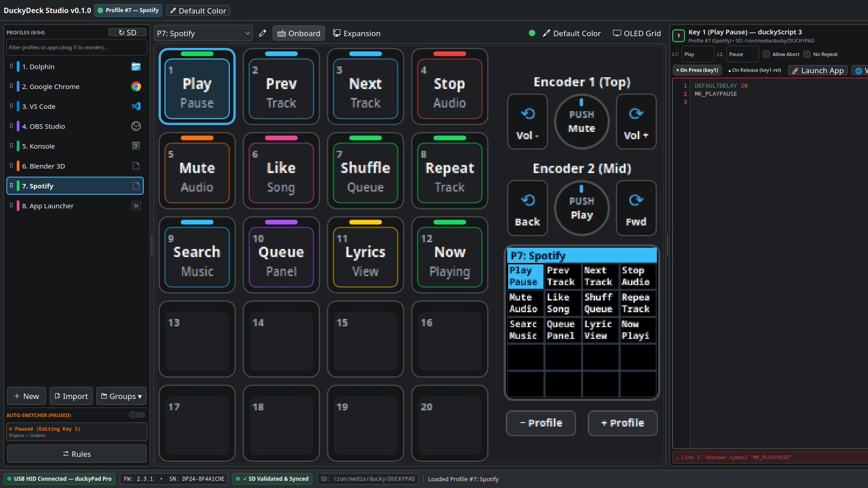Open the OLED Grid view

637,33
